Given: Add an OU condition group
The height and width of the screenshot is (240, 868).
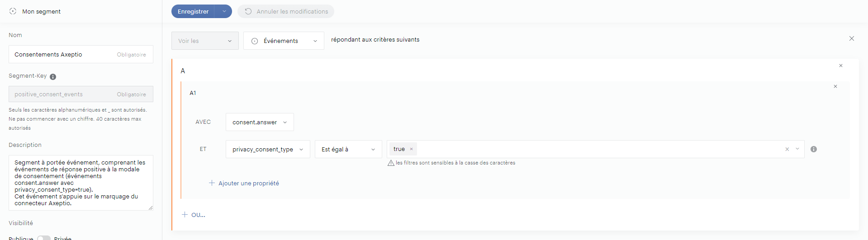Looking at the screenshot, I should [194, 215].
